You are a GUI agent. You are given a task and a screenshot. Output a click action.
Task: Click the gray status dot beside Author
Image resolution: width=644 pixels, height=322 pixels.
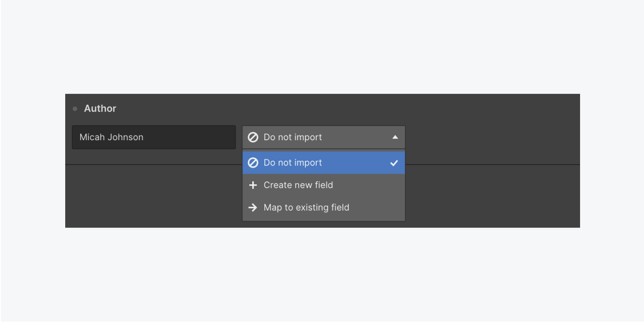pyautogui.click(x=75, y=109)
